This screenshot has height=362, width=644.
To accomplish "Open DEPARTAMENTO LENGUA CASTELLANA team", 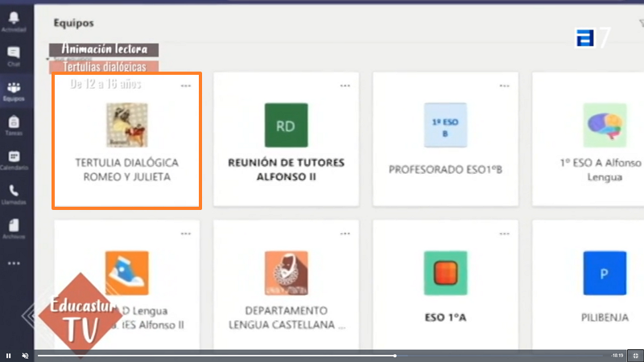I will click(287, 317).
